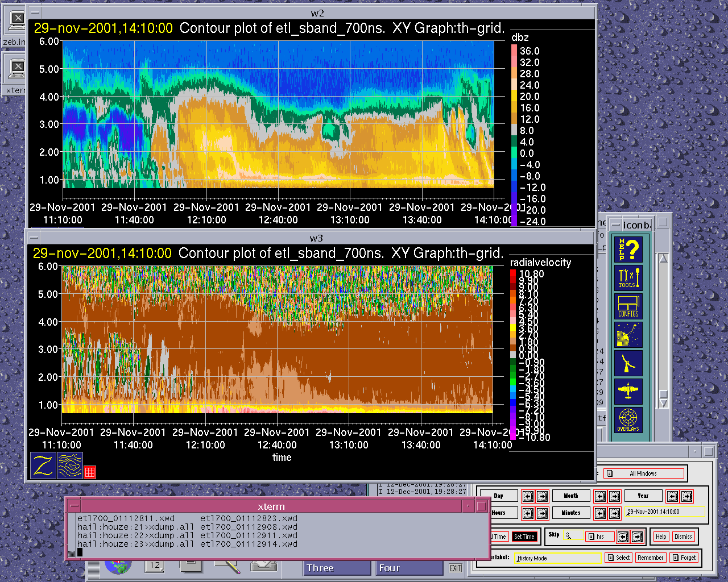Open the Tools icon menu
Image resolution: width=728 pixels, height=582 pixels.
click(628, 278)
